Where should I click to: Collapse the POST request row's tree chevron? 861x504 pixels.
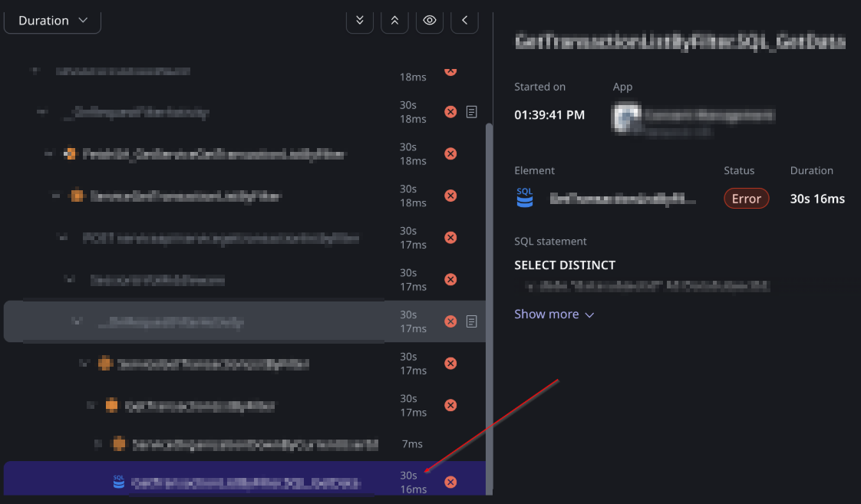coord(63,238)
